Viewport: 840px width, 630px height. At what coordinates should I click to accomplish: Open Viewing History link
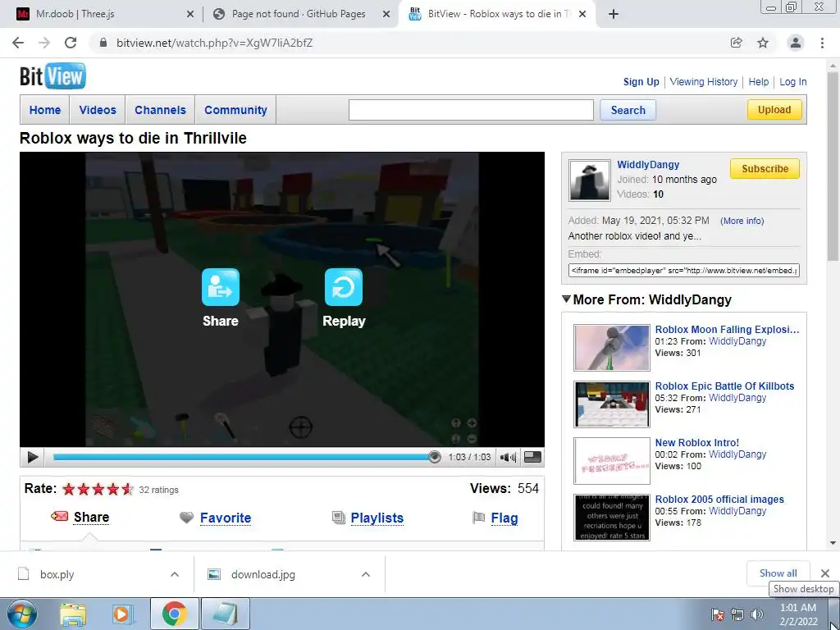pyautogui.click(x=703, y=81)
